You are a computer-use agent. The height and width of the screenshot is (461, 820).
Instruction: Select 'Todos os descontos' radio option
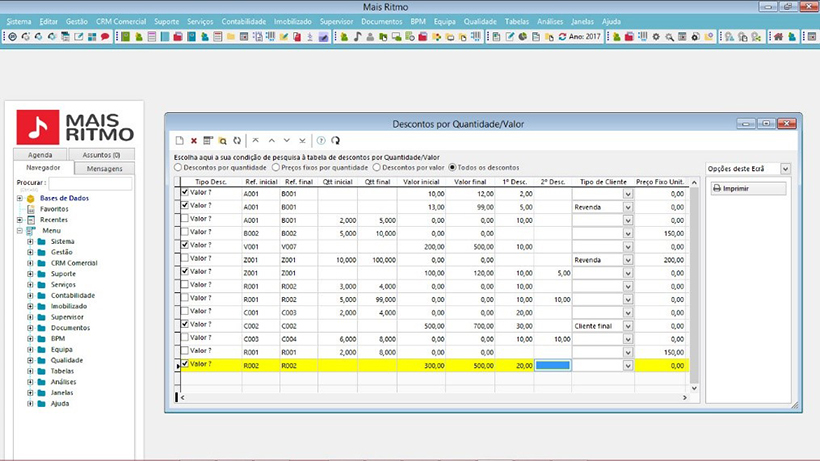tap(452, 168)
